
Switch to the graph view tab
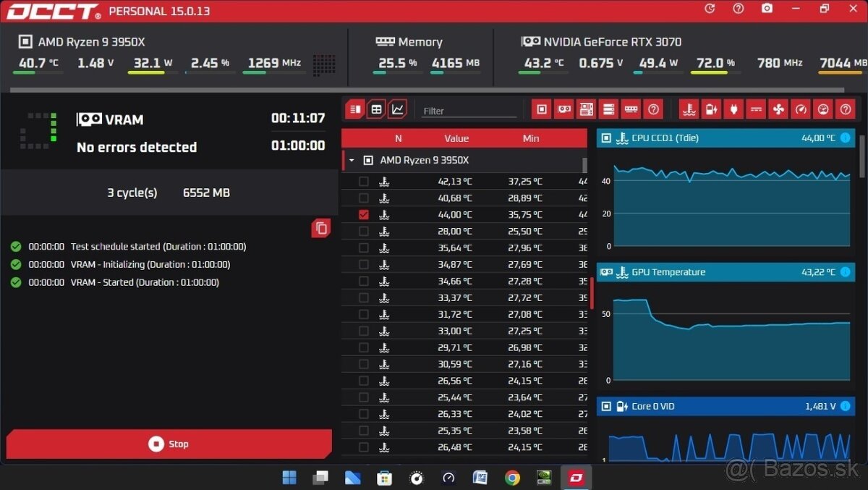pyautogui.click(x=397, y=108)
